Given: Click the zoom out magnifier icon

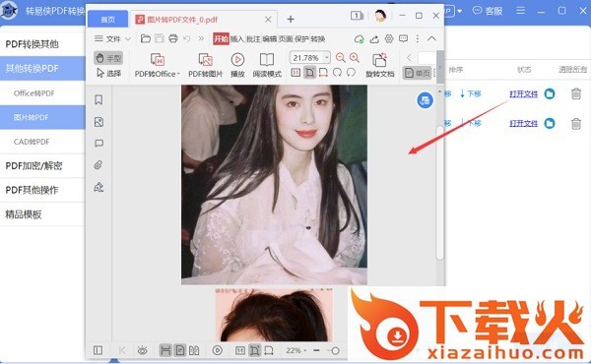Looking at the screenshot, I should coord(341,57).
